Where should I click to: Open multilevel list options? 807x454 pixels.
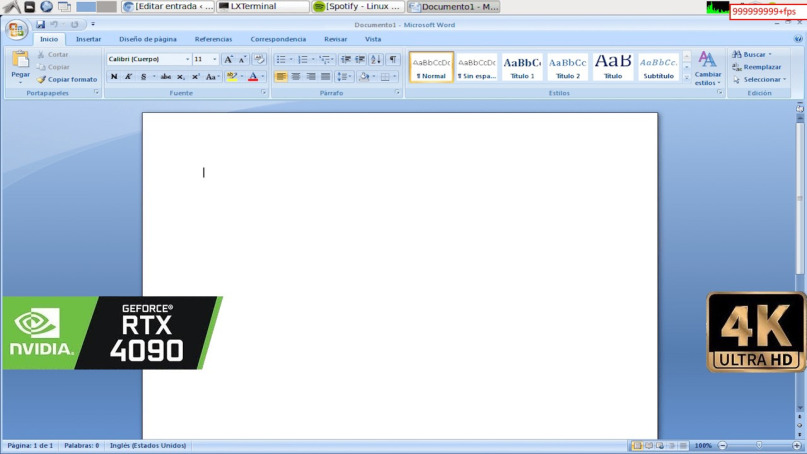[x=325, y=60]
